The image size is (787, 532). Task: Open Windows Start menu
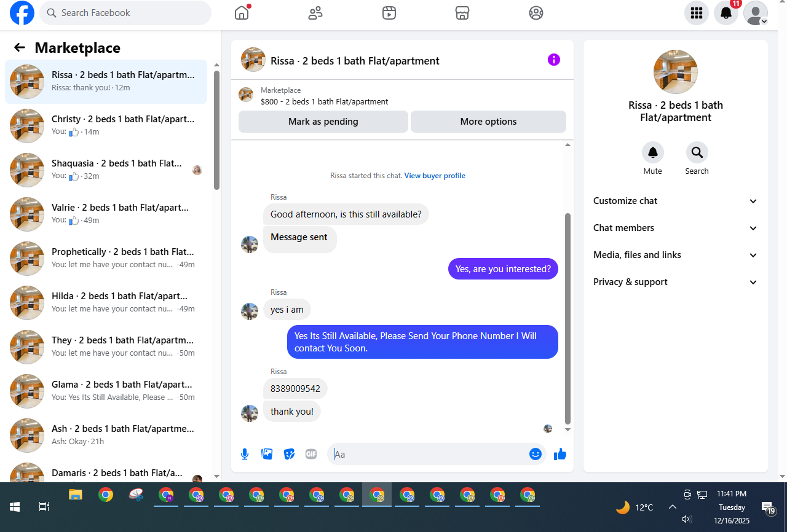tap(15, 507)
